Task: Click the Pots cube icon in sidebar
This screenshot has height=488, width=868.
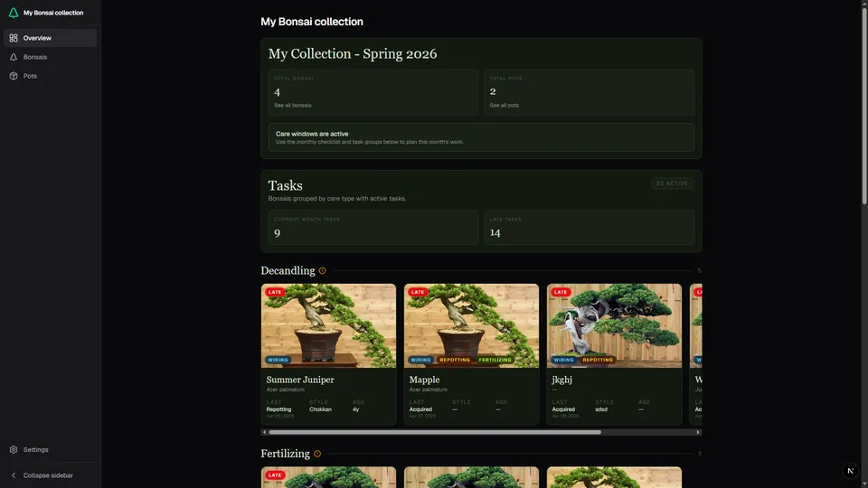Action: pos(14,76)
